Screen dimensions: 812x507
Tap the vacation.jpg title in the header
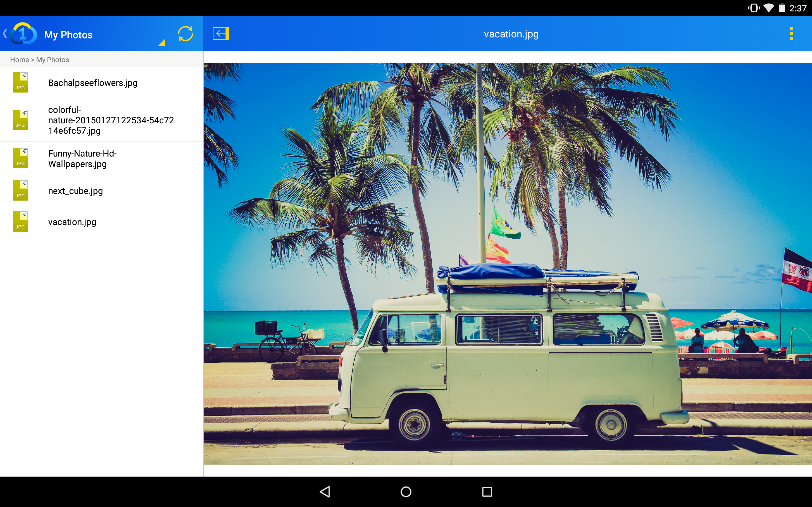pos(511,34)
